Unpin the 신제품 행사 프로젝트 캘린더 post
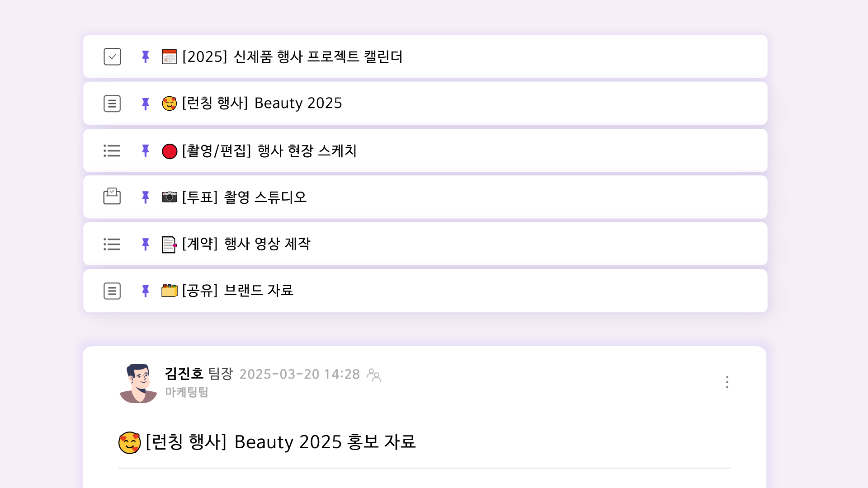The image size is (868, 488). coord(145,57)
